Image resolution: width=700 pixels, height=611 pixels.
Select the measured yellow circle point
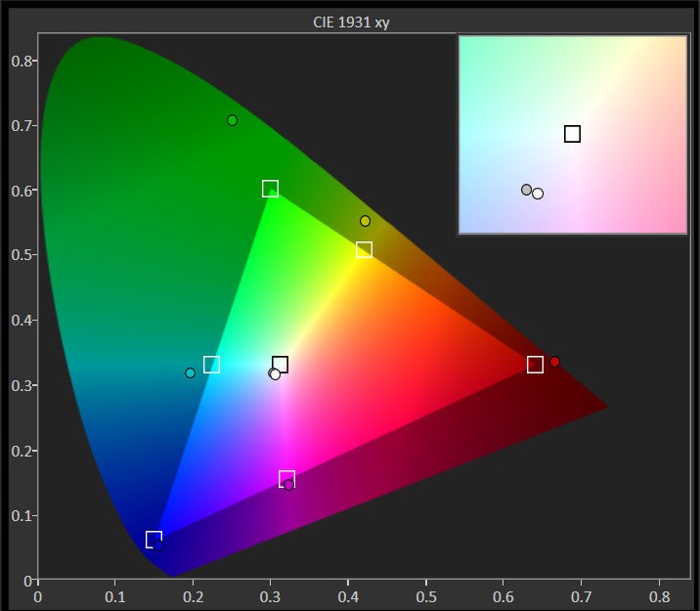pos(366,221)
